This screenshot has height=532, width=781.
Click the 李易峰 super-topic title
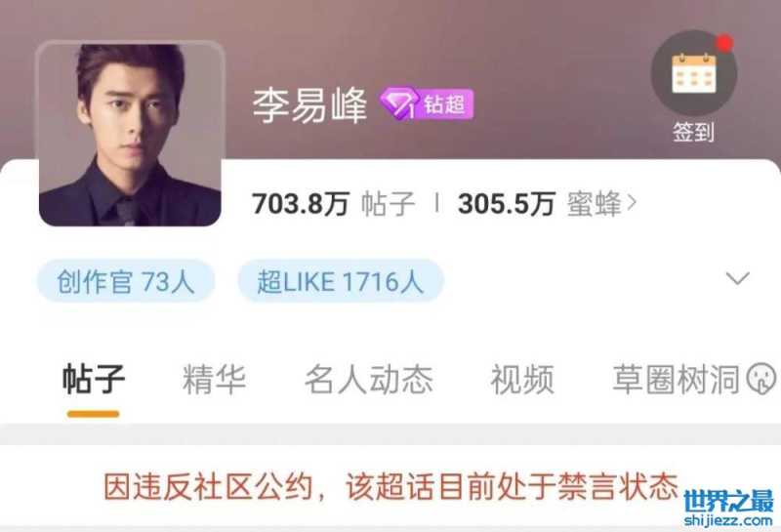pyautogui.click(x=309, y=105)
